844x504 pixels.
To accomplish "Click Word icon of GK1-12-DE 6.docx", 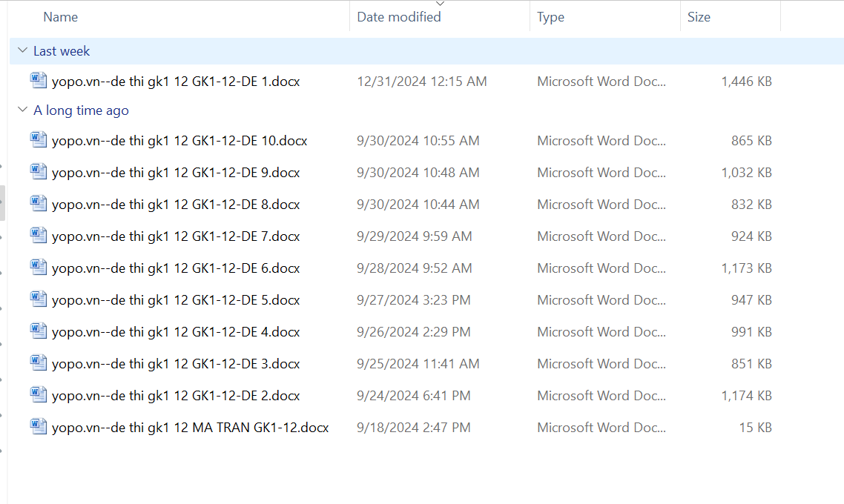I will (x=39, y=267).
